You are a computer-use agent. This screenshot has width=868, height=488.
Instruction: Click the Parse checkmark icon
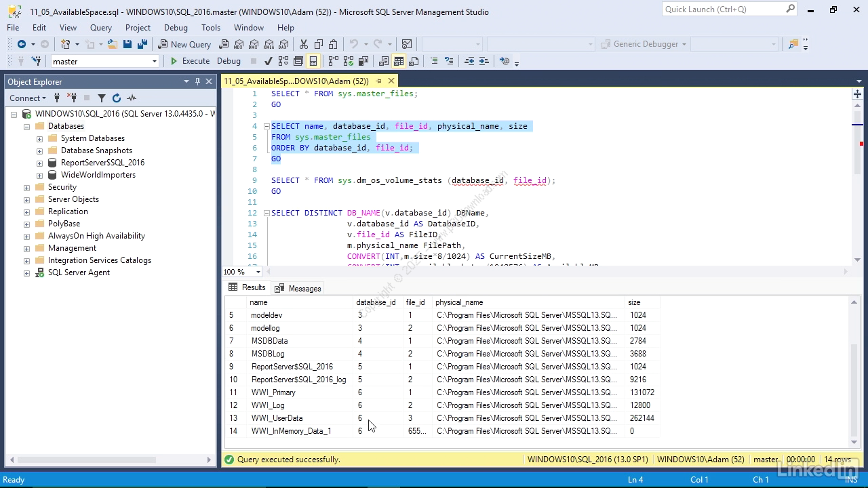tap(269, 61)
